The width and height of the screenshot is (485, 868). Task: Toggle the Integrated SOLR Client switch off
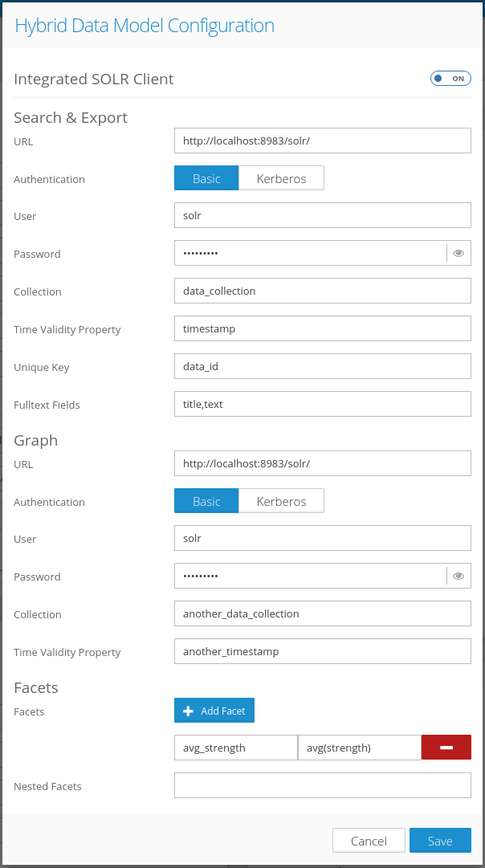point(450,79)
